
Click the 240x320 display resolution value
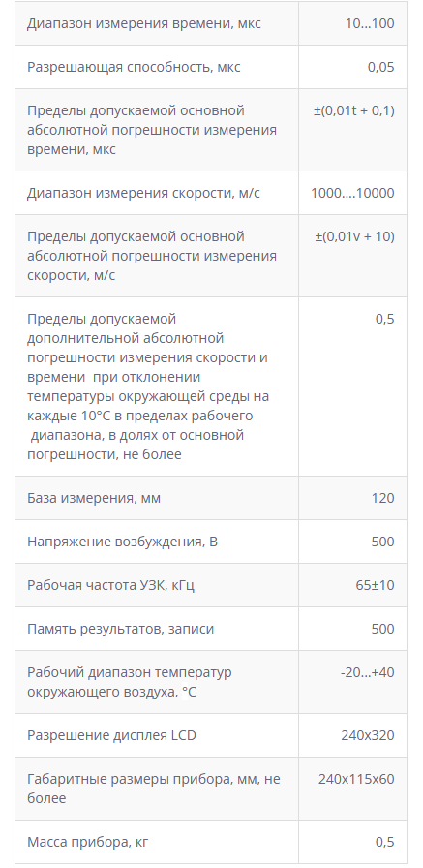pos(368,735)
